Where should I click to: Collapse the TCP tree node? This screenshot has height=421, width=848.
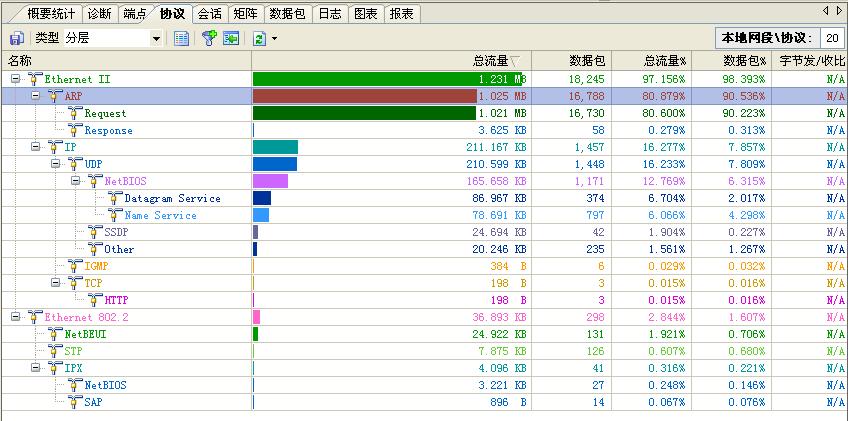coord(55,282)
